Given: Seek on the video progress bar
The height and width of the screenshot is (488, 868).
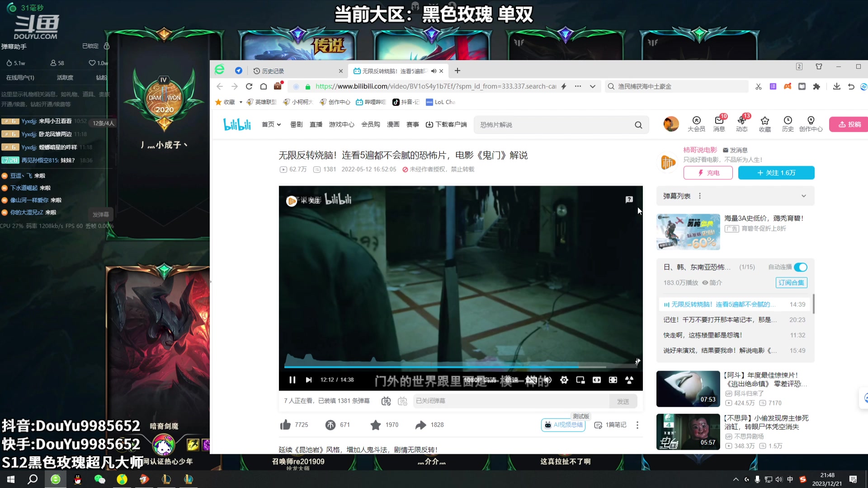Looking at the screenshot, I should pos(461,366).
